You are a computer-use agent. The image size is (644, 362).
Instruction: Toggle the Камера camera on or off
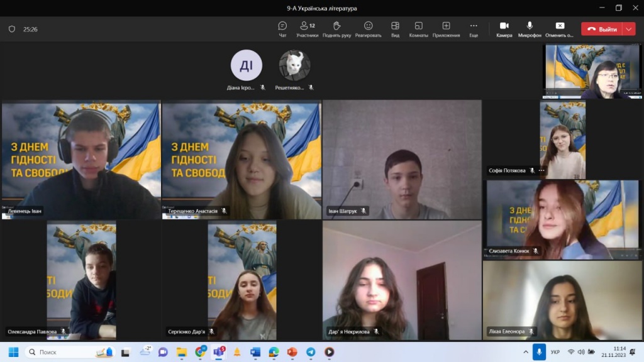point(504,29)
